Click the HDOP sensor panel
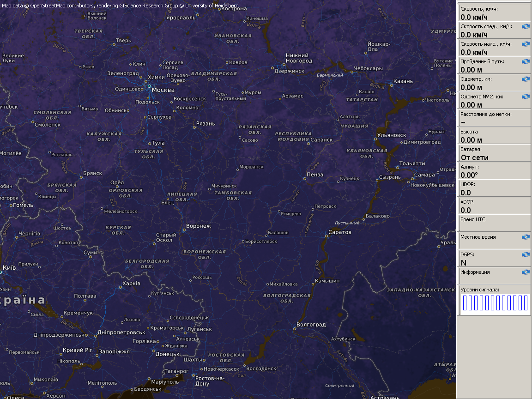532x399 pixels. [x=493, y=188]
